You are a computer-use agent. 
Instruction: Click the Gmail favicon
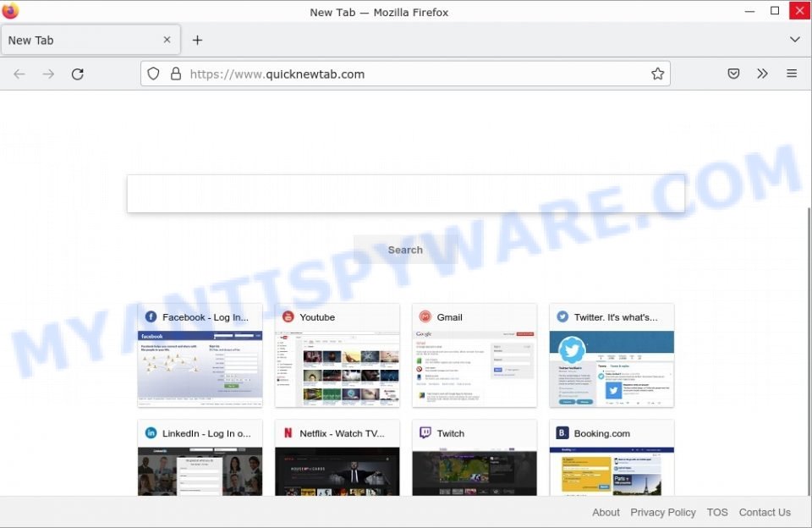[x=425, y=316]
